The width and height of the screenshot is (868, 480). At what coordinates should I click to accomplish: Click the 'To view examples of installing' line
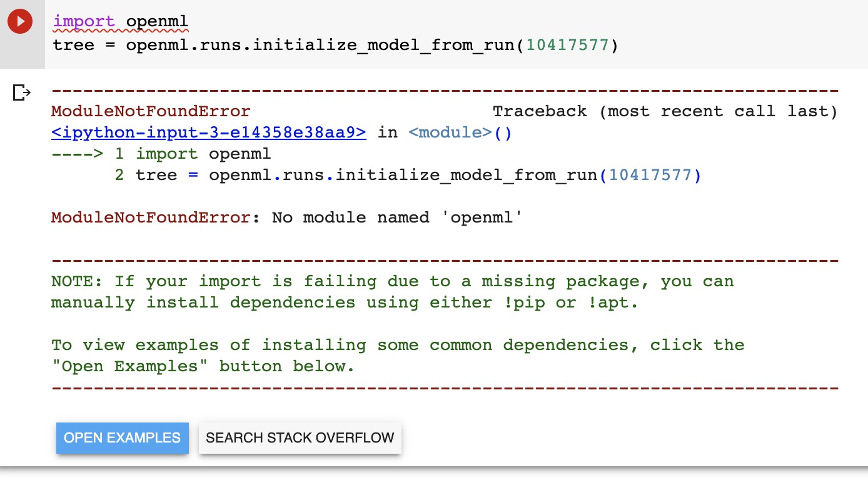coord(398,345)
